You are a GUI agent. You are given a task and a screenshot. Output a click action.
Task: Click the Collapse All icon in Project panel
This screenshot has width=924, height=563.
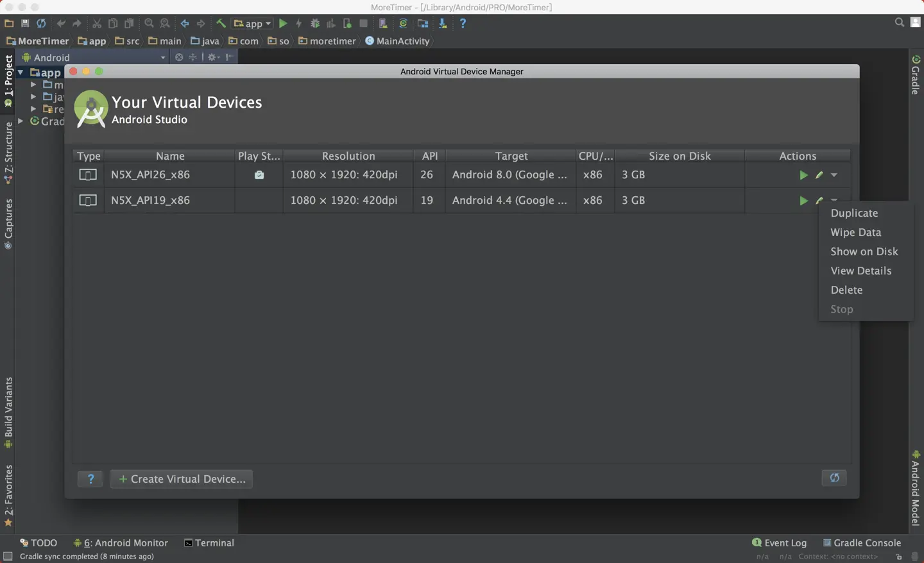[x=193, y=57]
